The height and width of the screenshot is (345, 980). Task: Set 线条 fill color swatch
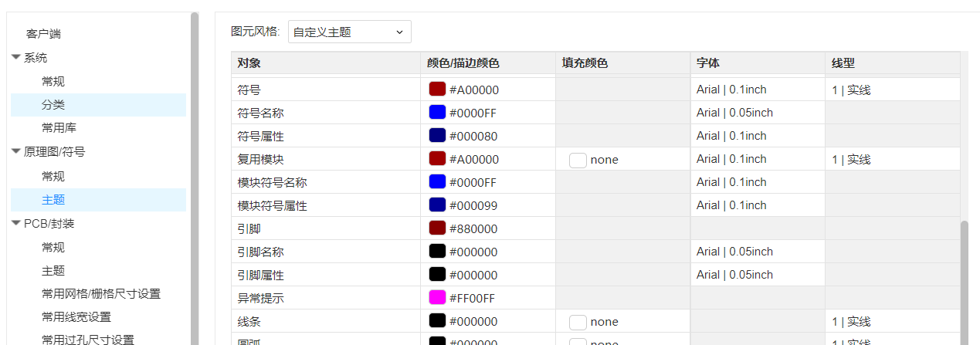click(578, 322)
